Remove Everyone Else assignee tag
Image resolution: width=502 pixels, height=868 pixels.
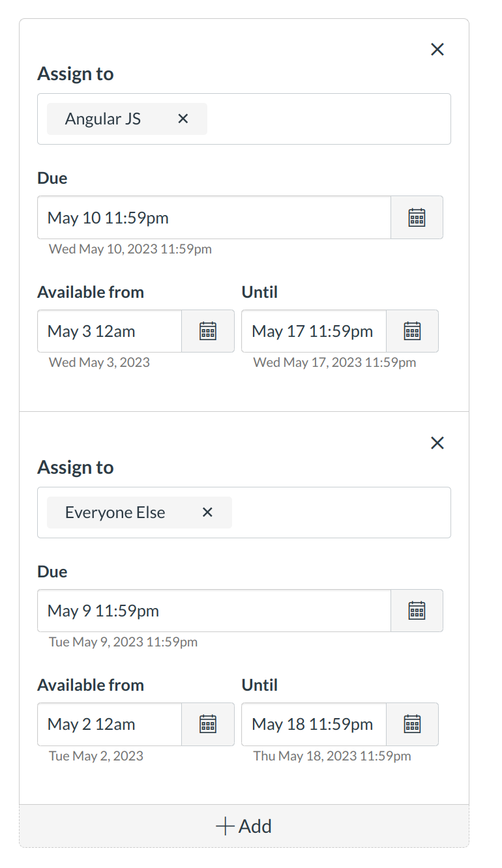[x=207, y=512]
